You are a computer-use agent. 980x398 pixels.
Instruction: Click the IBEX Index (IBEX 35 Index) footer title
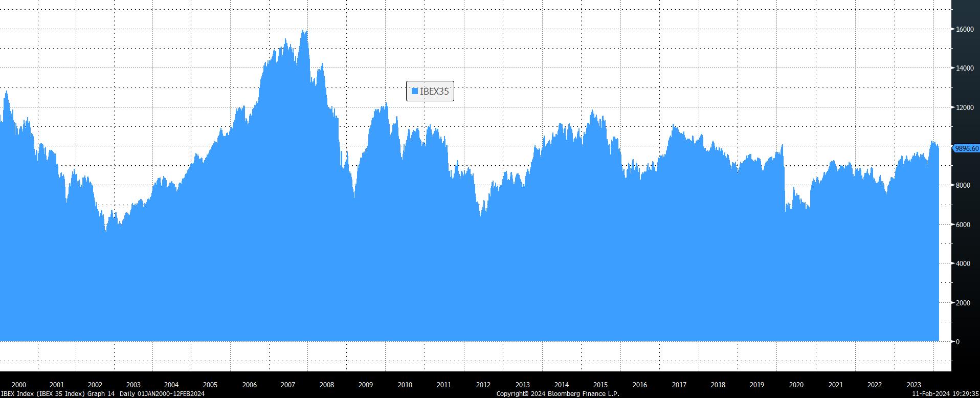pos(42,394)
